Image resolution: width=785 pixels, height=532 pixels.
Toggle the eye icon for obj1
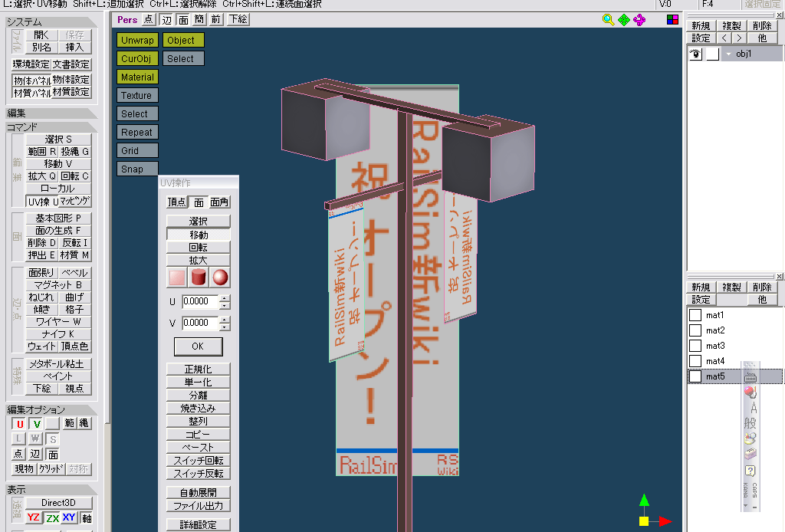[696, 54]
